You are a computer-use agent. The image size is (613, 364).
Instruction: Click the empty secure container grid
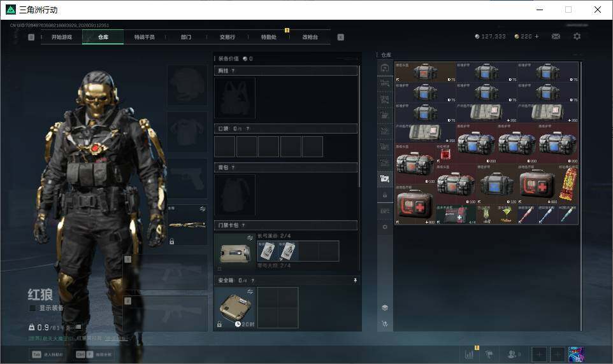[278, 308]
